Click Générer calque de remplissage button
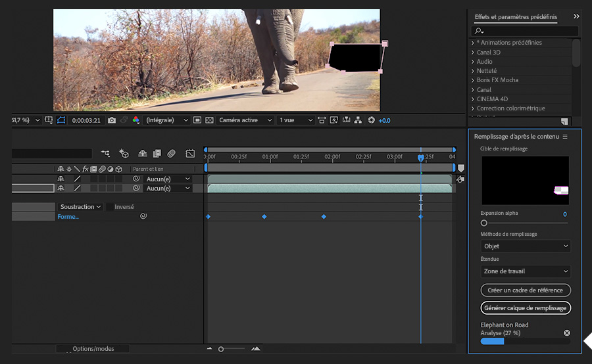The width and height of the screenshot is (592, 364). pos(525,307)
